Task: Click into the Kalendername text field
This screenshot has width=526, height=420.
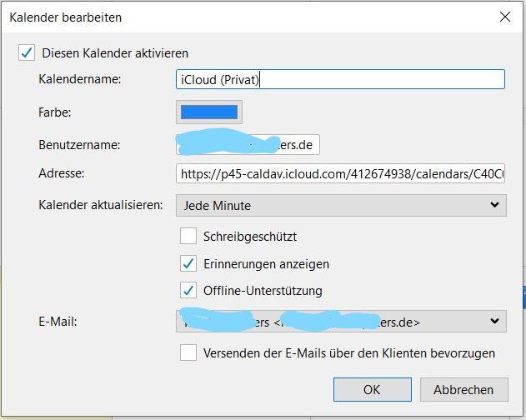Action: pos(340,79)
